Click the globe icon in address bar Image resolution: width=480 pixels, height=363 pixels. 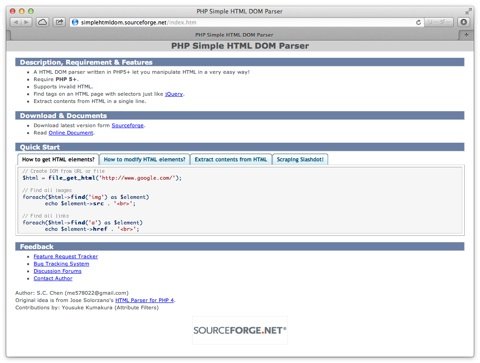click(75, 22)
